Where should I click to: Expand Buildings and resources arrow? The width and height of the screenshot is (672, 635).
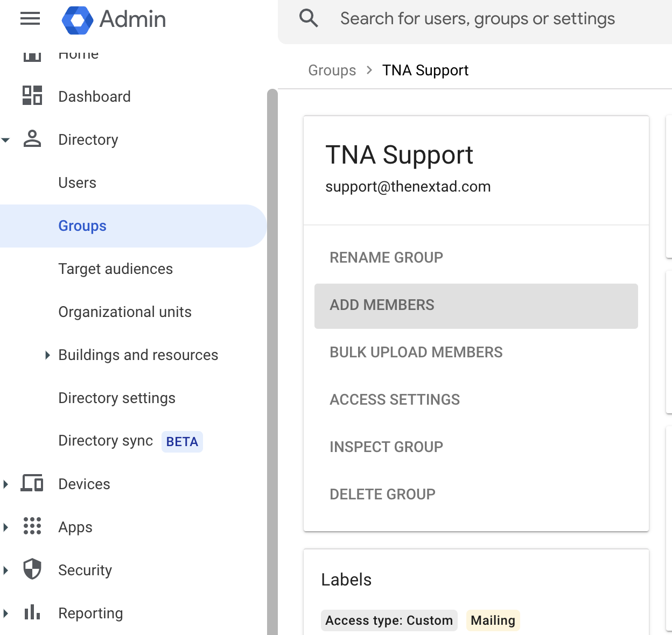(x=47, y=355)
